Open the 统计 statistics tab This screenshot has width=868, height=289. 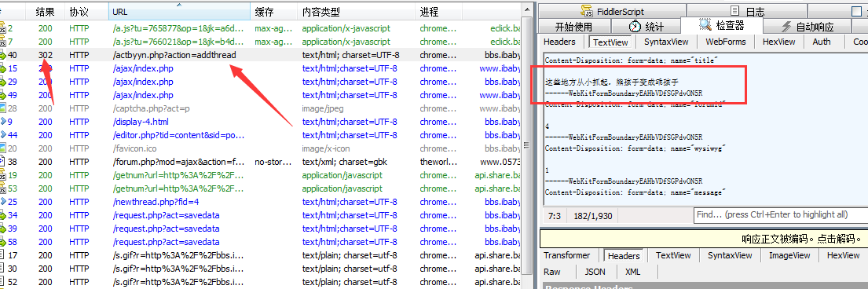[646, 26]
